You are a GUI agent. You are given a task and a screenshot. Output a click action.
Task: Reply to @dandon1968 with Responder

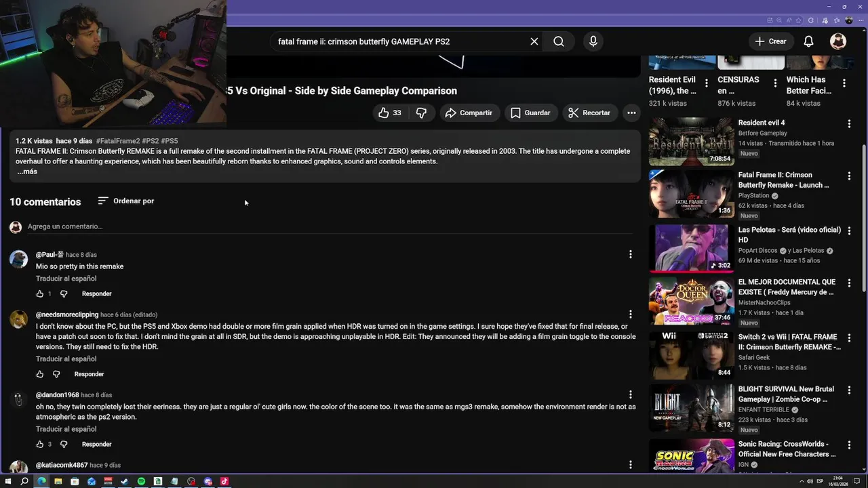point(96,444)
